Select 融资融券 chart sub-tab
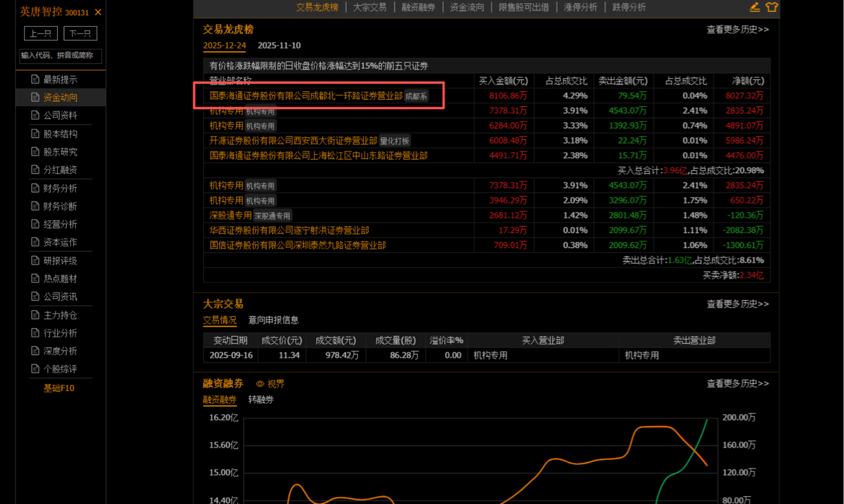Image resolution: width=844 pixels, height=504 pixels. pos(220,400)
